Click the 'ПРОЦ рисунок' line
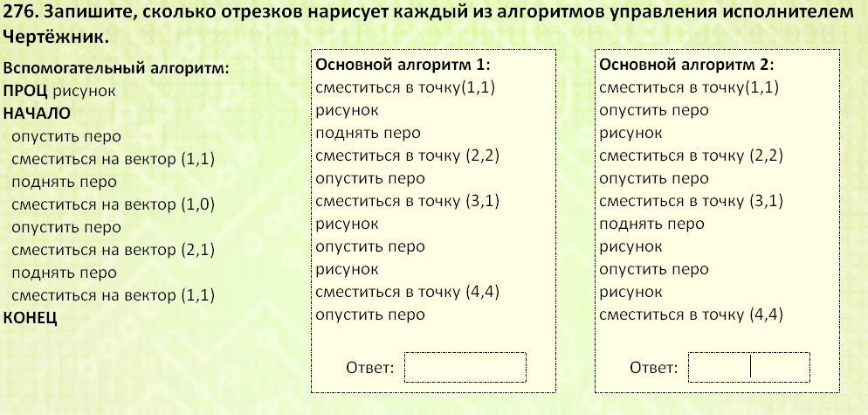 coord(59,91)
